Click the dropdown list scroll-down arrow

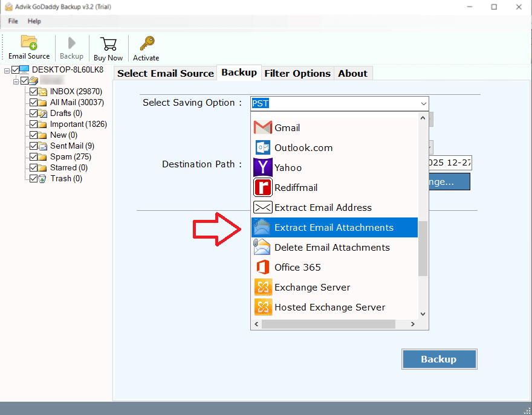pyautogui.click(x=423, y=314)
